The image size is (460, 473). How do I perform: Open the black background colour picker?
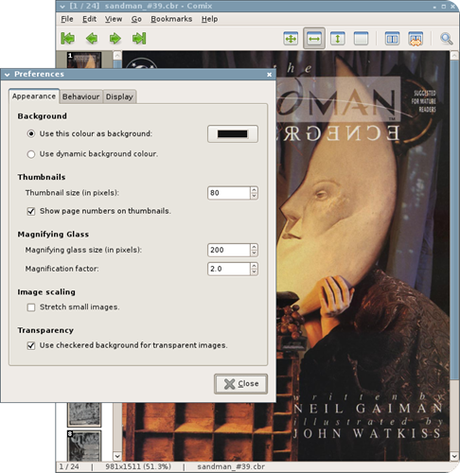coord(233,134)
